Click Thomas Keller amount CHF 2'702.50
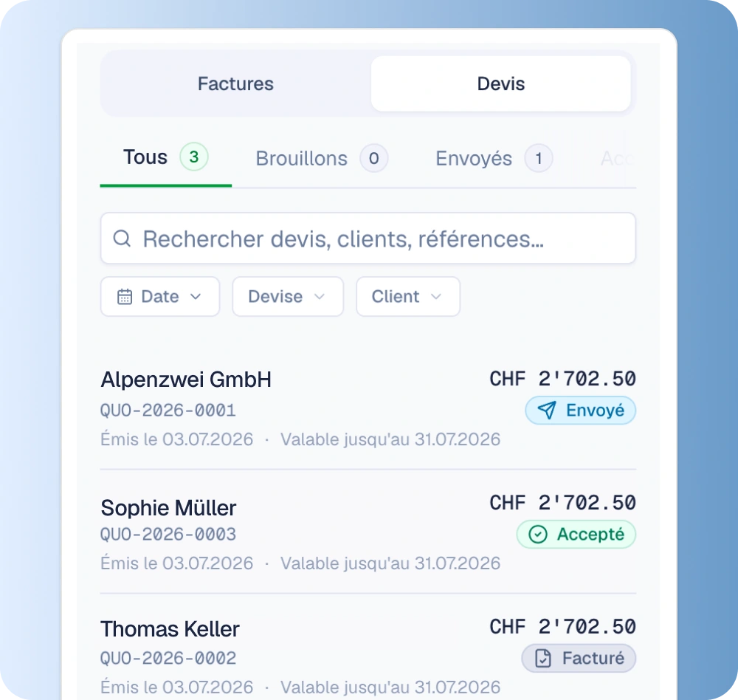Viewport: 738px width, 700px height. click(562, 626)
